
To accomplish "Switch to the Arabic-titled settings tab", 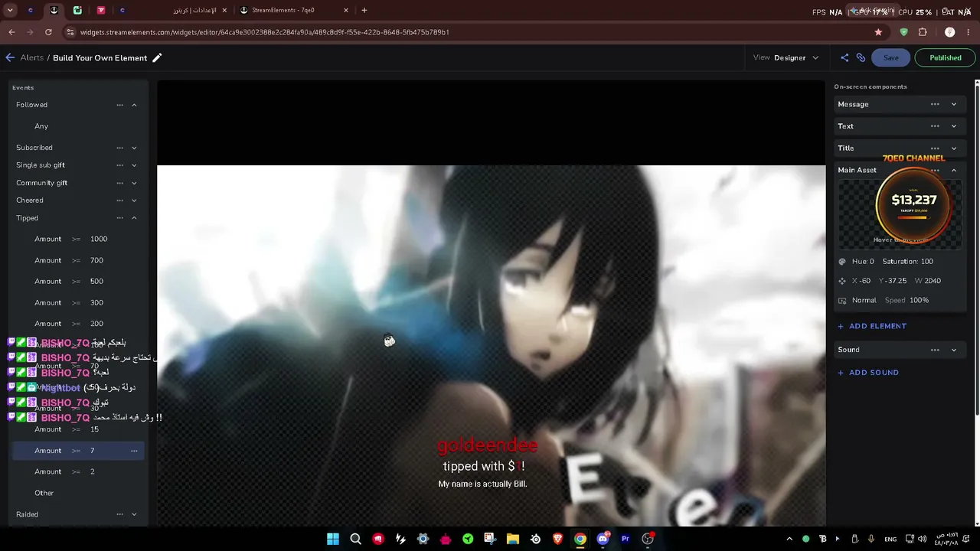I will pos(173,10).
